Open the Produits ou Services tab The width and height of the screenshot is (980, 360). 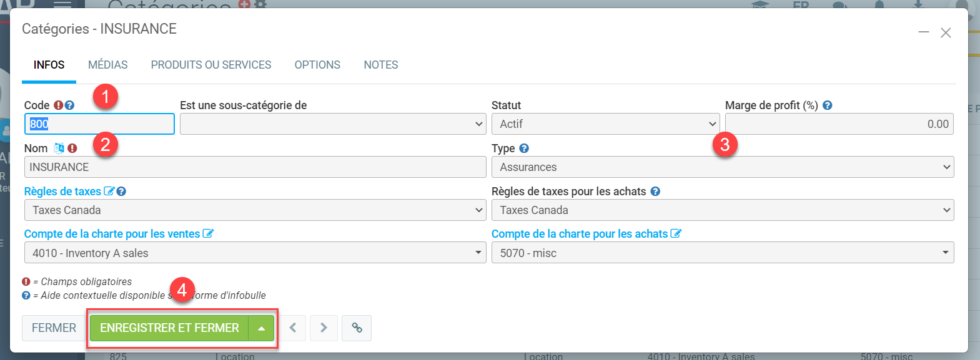[211, 65]
